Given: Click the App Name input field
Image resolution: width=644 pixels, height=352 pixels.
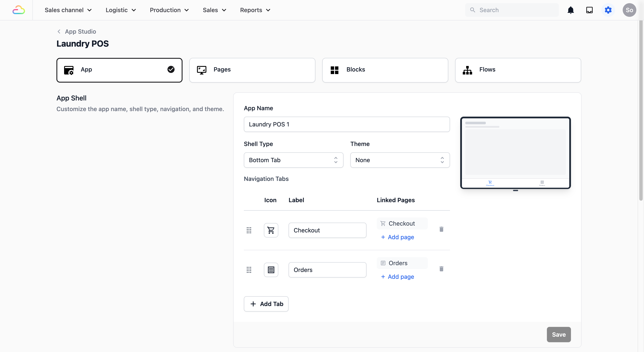Looking at the screenshot, I should click(x=346, y=124).
